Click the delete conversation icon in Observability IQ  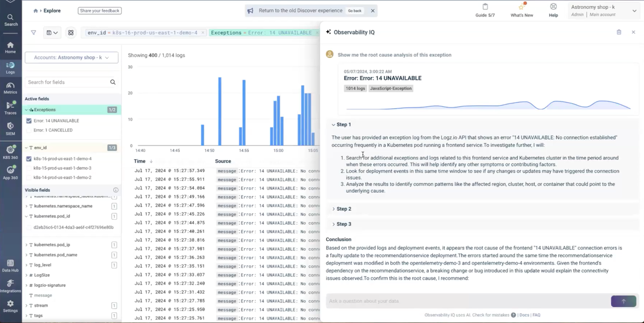click(x=619, y=32)
